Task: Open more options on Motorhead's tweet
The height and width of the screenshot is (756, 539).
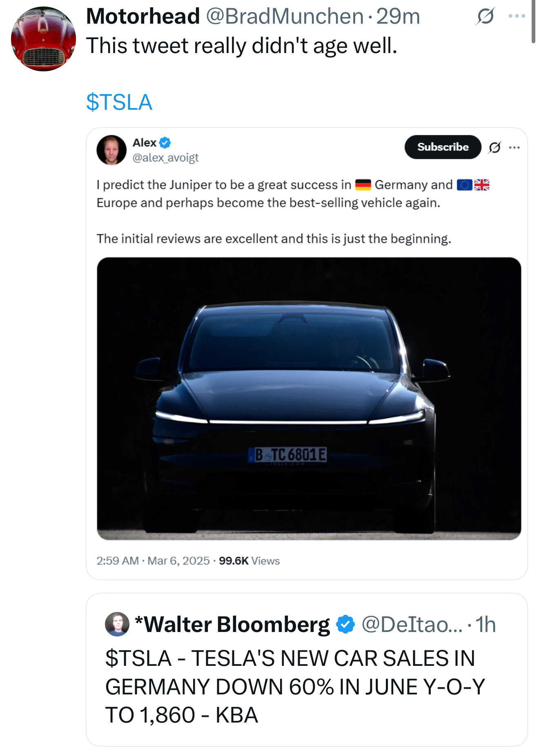Action: click(x=517, y=16)
